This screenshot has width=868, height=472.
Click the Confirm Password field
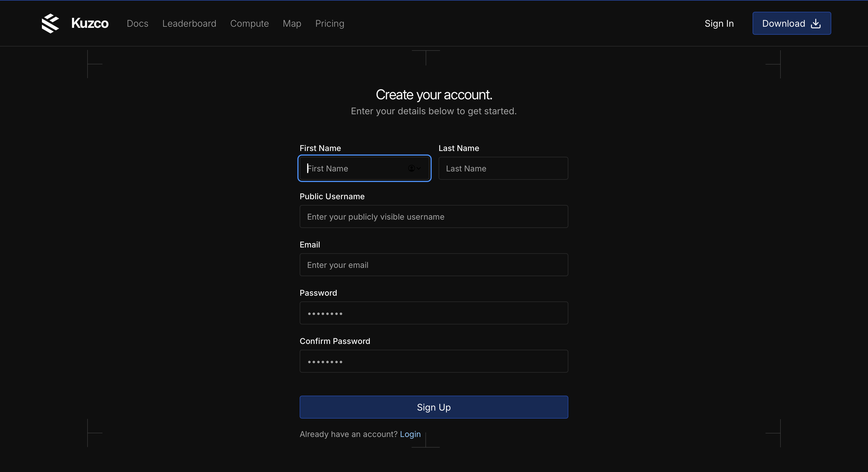click(434, 361)
